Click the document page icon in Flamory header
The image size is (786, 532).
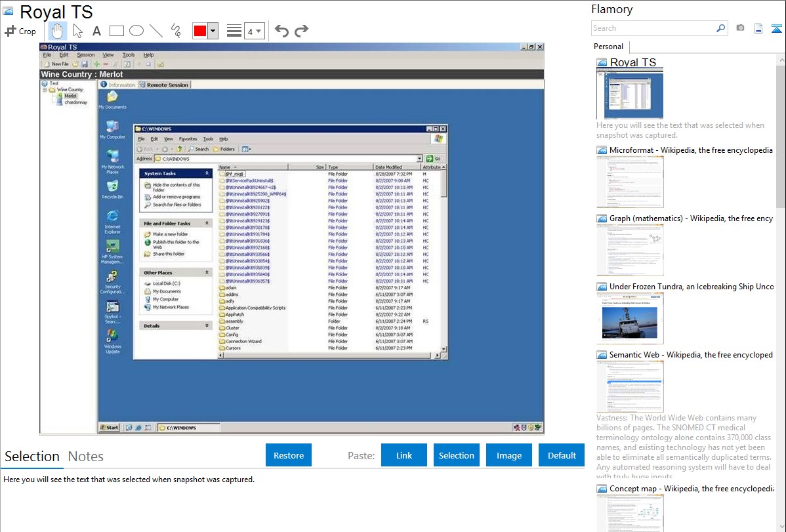758,28
